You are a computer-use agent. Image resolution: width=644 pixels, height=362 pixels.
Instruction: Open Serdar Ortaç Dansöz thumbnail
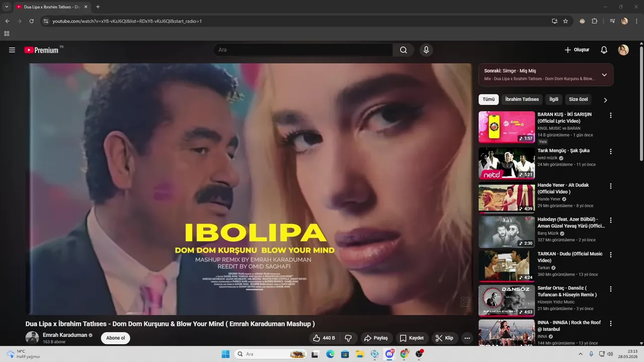tap(507, 301)
